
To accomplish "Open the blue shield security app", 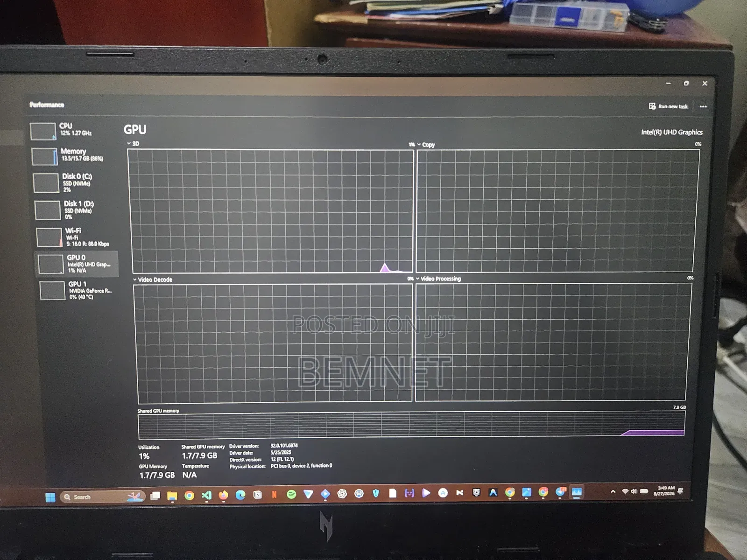I will pyautogui.click(x=376, y=493).
